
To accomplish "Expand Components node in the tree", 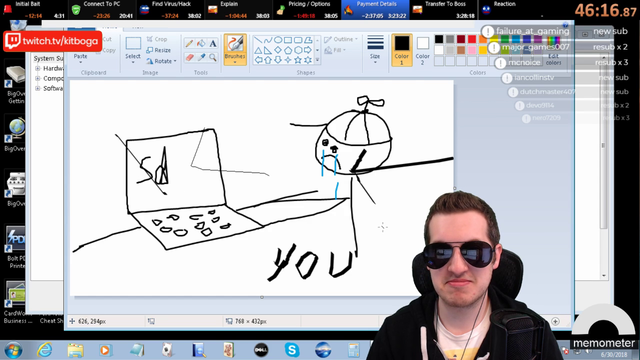I will [38, 78].
